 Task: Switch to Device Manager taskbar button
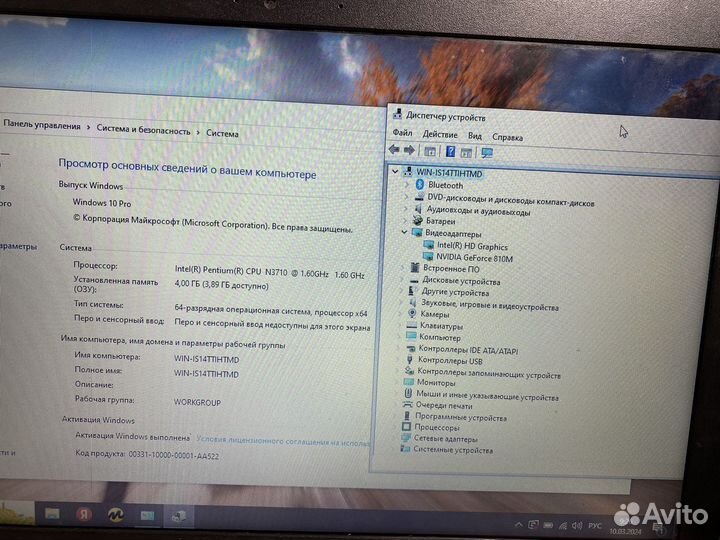pos(179,517)
